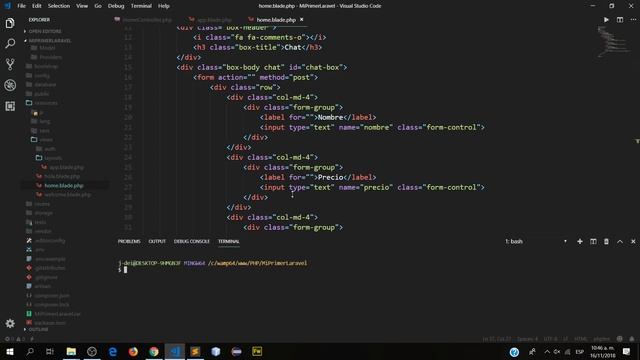Open app.blade.php in the explorer tree
Viewport: 640px width, 360px height.
tap(66, 167)
